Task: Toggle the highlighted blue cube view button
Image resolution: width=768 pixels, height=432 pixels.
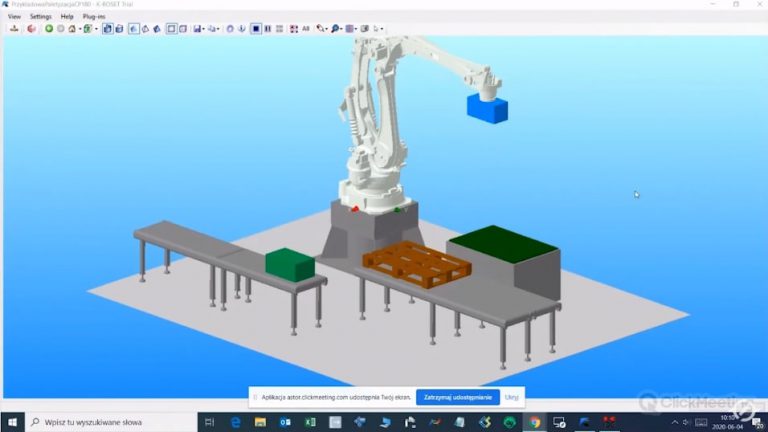Action: [x=107, y=29]
